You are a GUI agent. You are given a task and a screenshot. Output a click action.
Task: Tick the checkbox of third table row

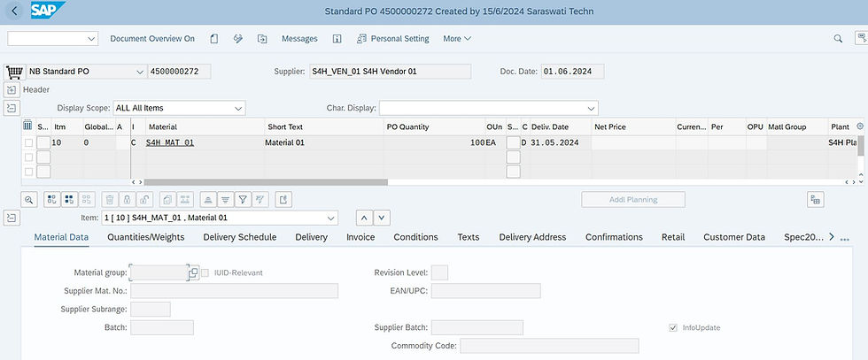tap(28, 172)
